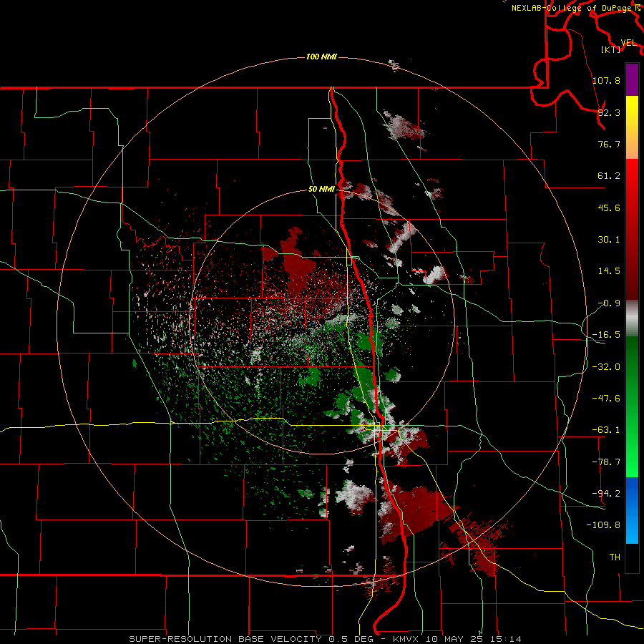Image resolution: width=644 pixels, height=644 pixels.
Task: Click the yellow-orange segment of the color bar
Action: coord(632,127)
